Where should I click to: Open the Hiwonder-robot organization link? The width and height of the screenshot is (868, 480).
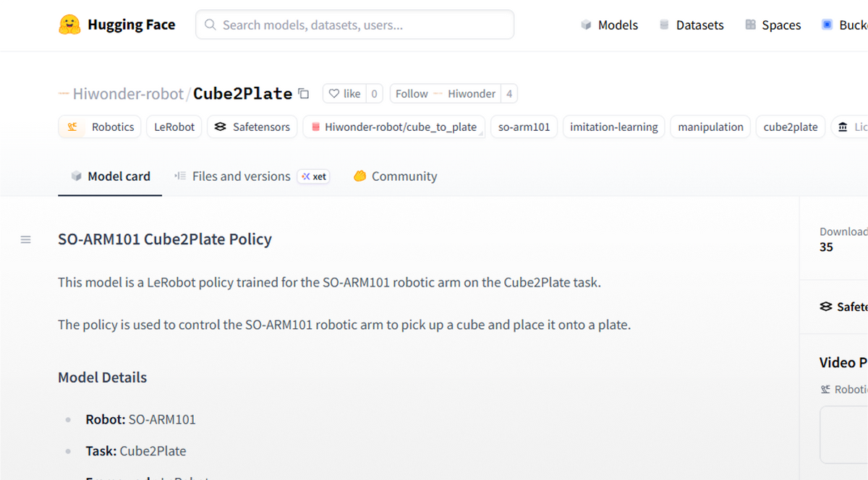(128, 94)
